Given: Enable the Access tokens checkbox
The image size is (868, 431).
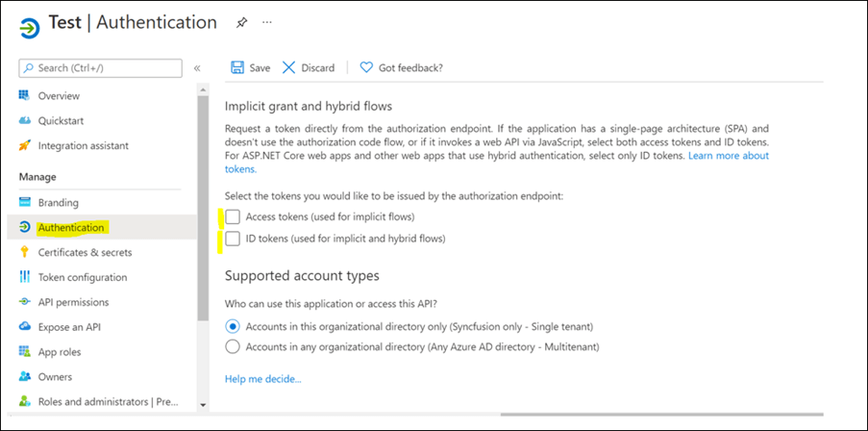Looking at the screenshot, I should 233,216.
